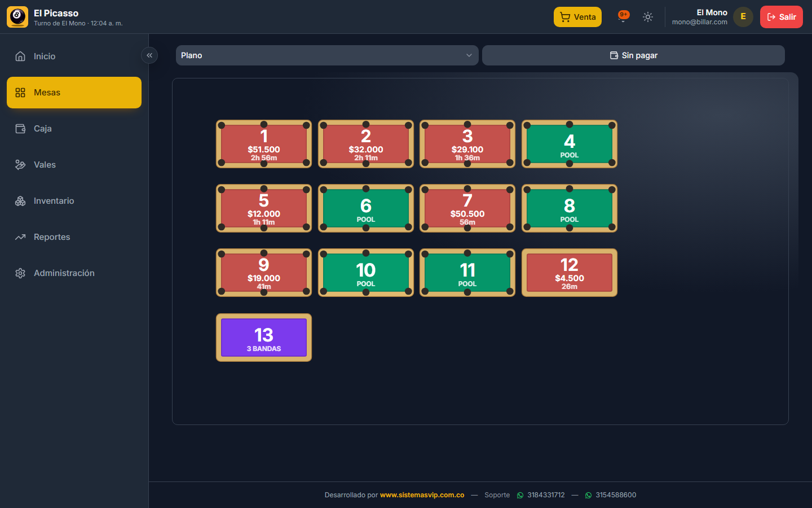Click support WhatsApp number 3154588600

click(611, 495)
